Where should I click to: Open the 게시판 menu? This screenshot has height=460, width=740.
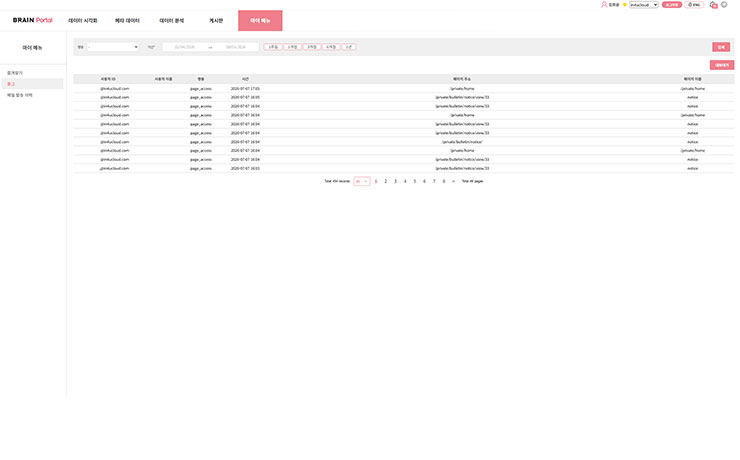[x=216, y=21]
